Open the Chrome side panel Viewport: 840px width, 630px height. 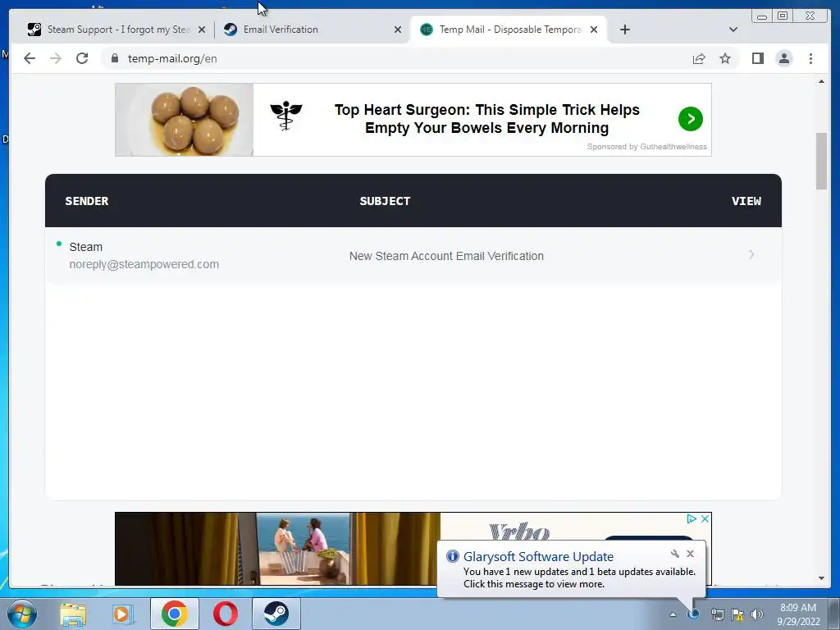(x=757, y=58)
